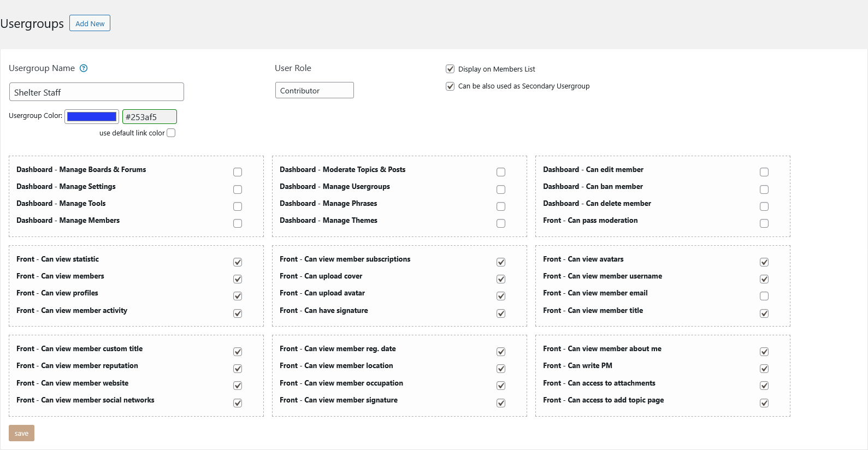
Task: Enable use default link color
Action: [x=171, y=133]
